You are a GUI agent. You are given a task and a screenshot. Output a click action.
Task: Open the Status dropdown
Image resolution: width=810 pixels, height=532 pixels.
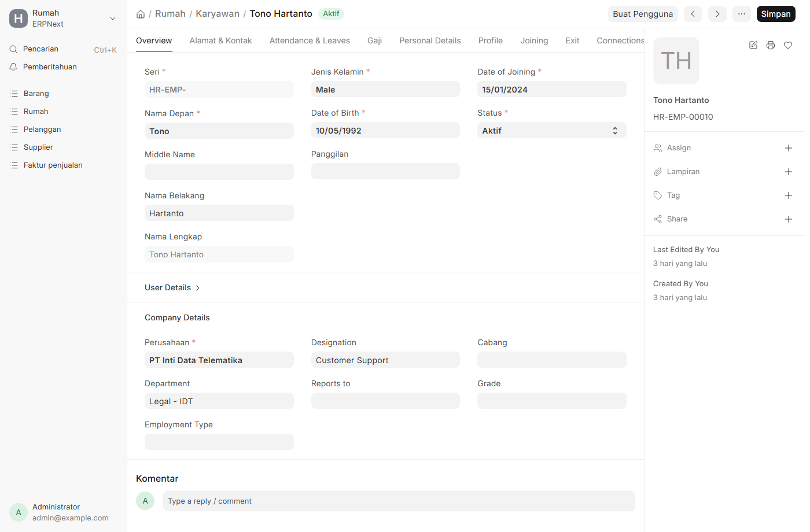pos(552,131)
